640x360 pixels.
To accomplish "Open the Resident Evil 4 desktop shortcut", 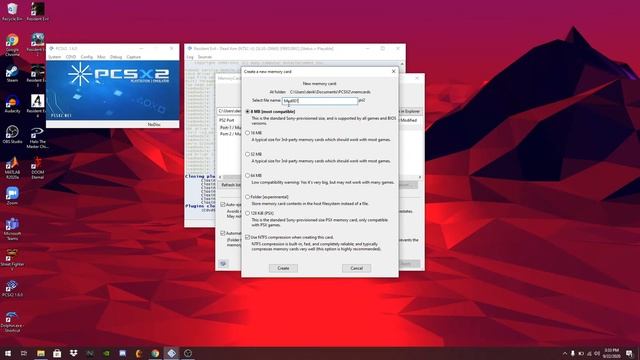I will tap(37, 106).
